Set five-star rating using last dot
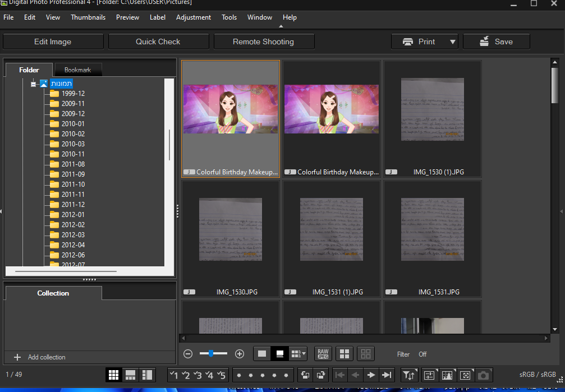 click(x=286, y=375)
